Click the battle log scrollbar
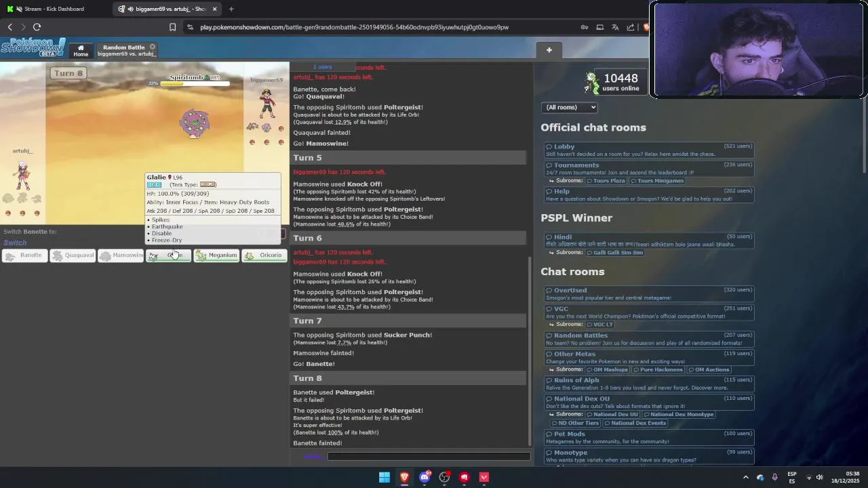This screenshot has height=488, width=868. tap(530, 351)
